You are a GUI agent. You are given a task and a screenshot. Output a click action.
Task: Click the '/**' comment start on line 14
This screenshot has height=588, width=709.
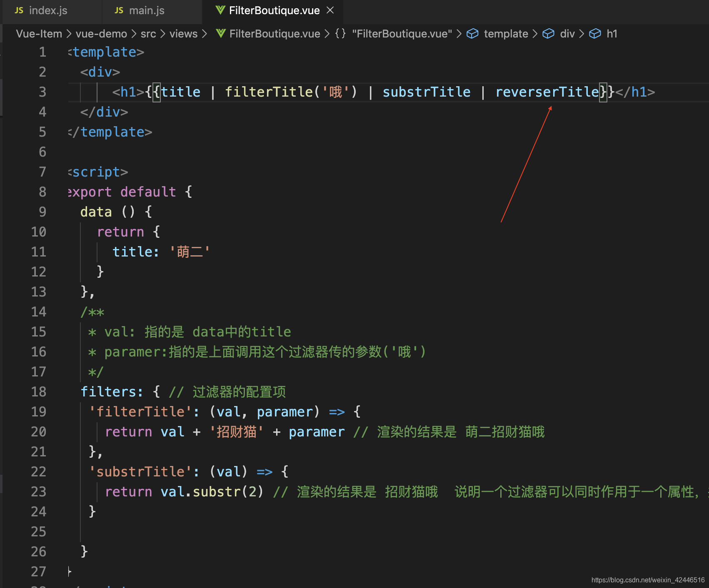92,311
